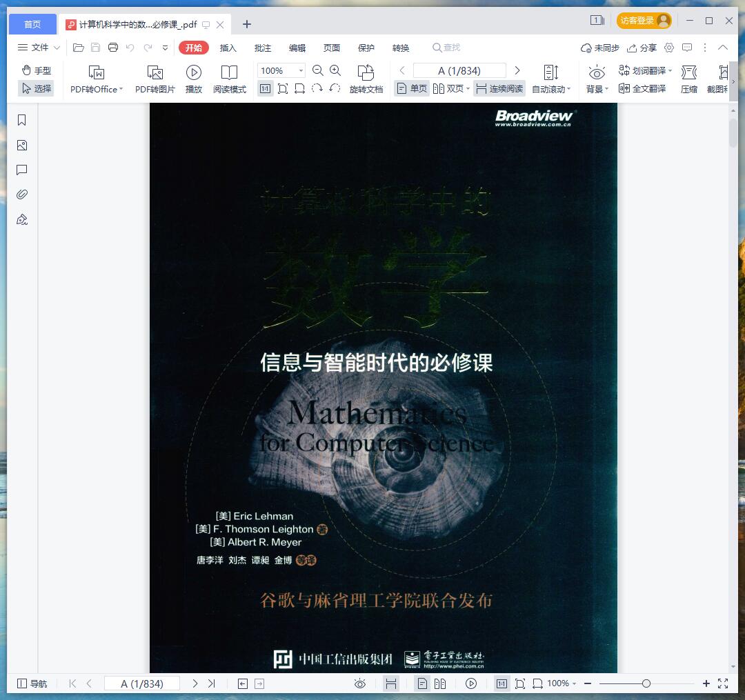Go to previous page arrow in ribbon
Screen dimensions: 745x700
[402, 71]
